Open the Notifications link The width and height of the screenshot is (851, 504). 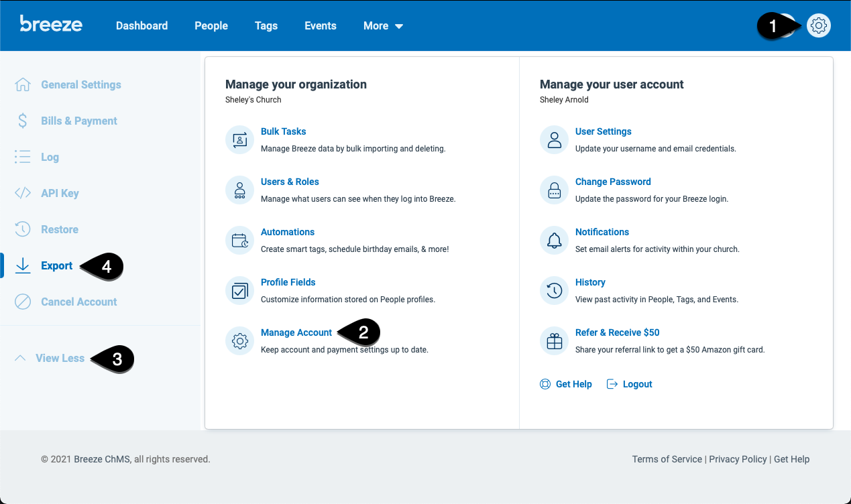pyautogui.click(x=602, y=232)
